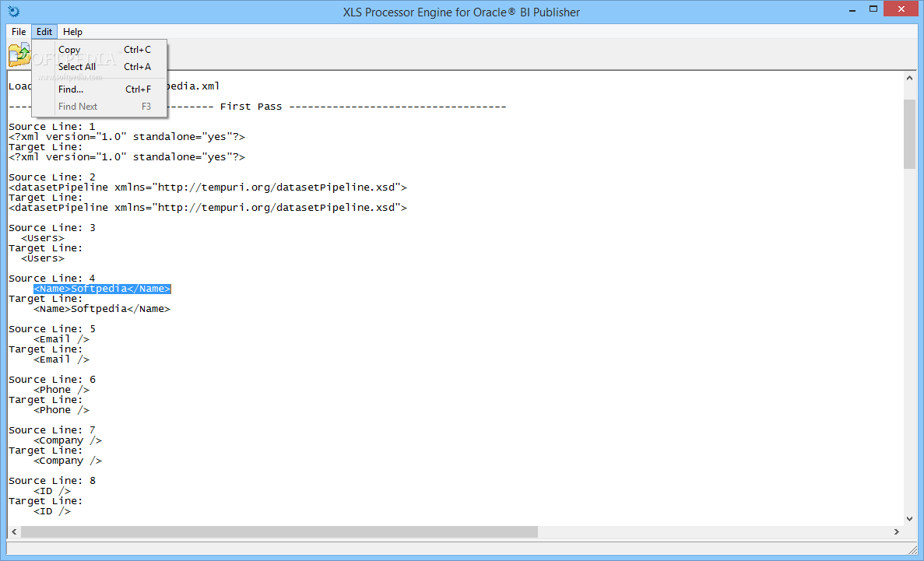Click the unhighlighted <Name>Softpedia</Name> target line
The height and width of the screenshot is (561, 924).
click(x=102, y=309)
